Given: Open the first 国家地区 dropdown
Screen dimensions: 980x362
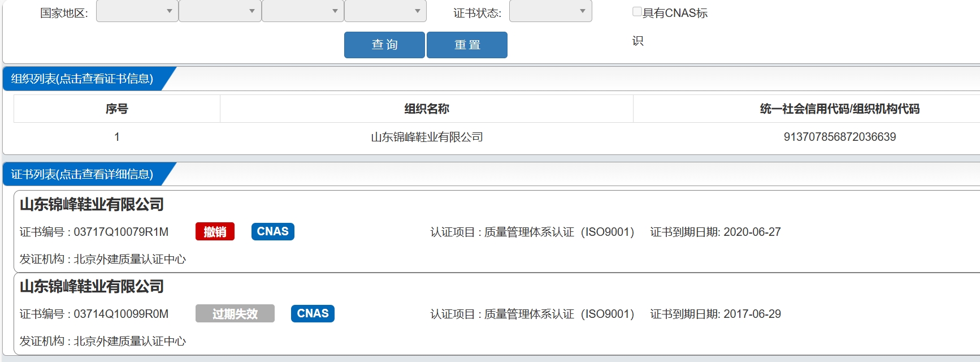Looking at the screenshot, I should pyautogui.click(x=137, y=11).
